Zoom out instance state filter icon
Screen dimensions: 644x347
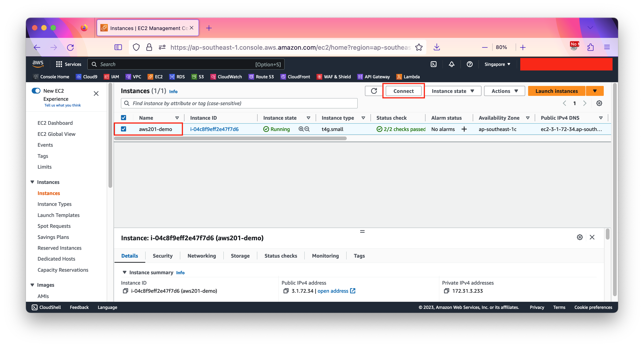(307, 129)
